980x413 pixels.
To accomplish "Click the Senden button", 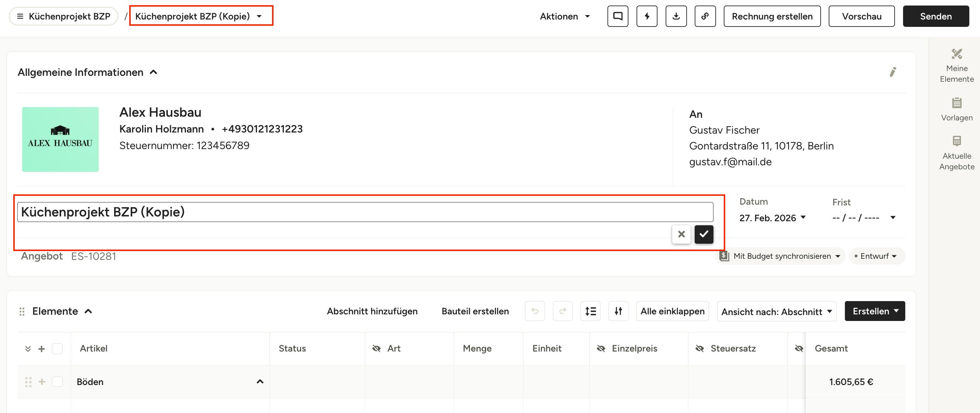I will coord(935,16).
